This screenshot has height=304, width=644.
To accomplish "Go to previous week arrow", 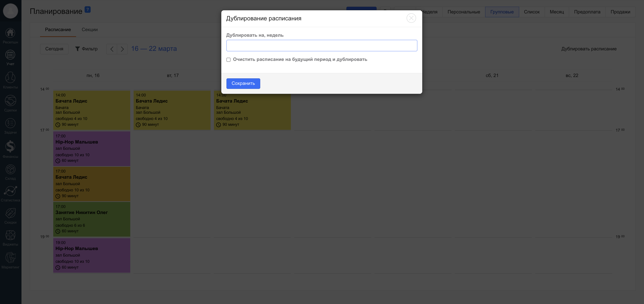I will coord(112,49).
